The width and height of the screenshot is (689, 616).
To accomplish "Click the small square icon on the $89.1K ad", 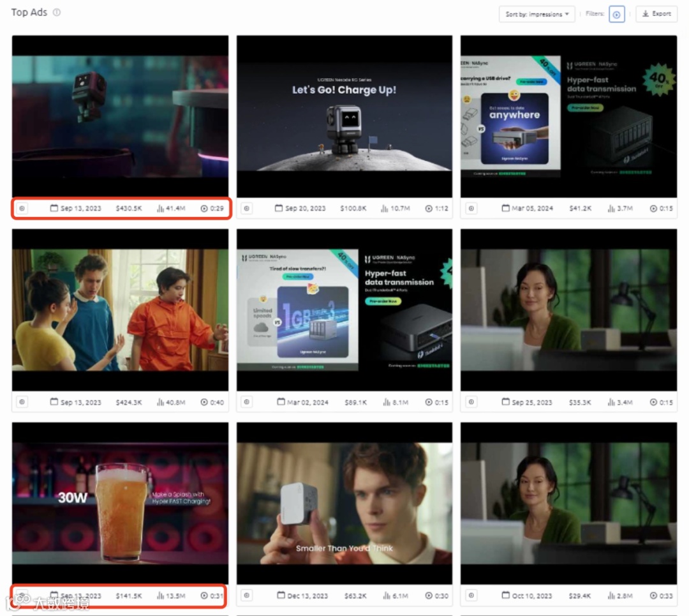I will click(x=247, y=402).
